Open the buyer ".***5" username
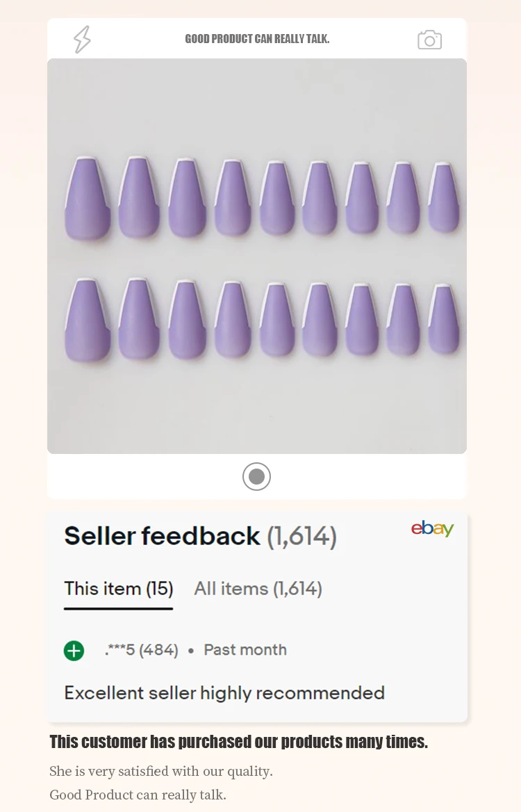The image size is (521, 812). (x=119, y=650)
